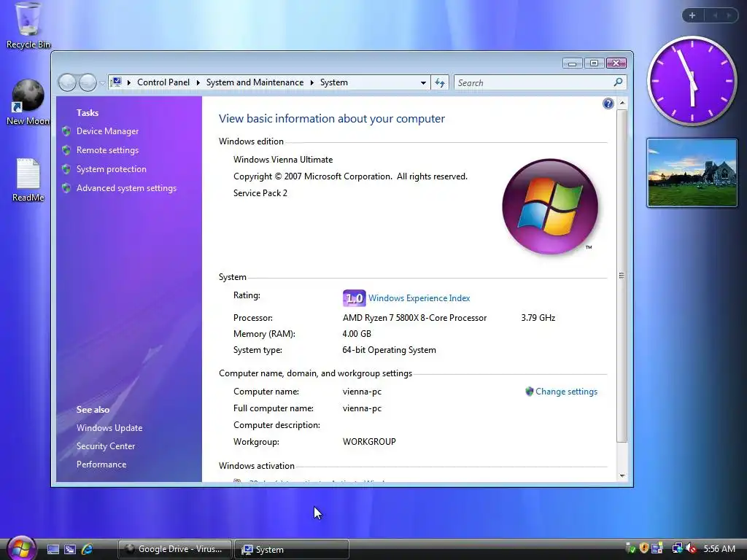Click Change settings for computer name
Screen dimensions: 747x560
[x=566, y=392]
